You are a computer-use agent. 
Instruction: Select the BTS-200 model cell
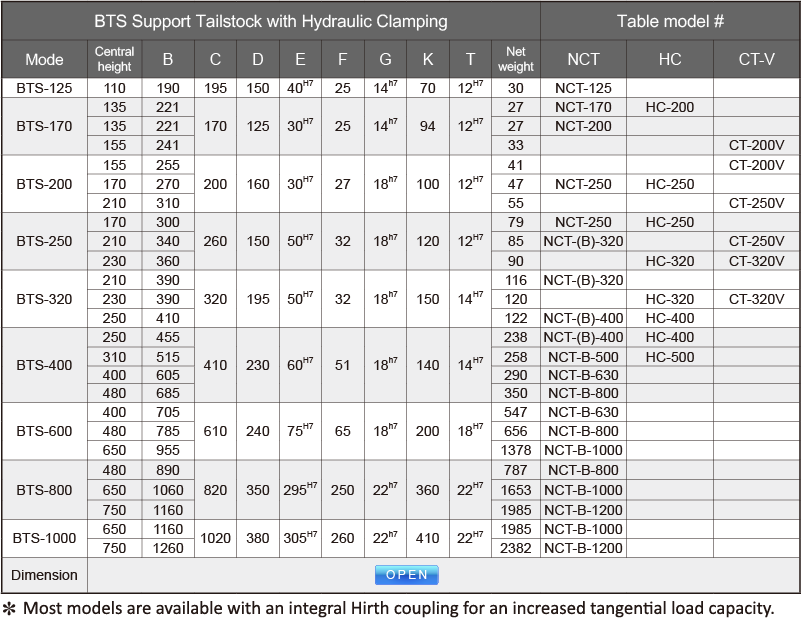click(x=44, y=184)
